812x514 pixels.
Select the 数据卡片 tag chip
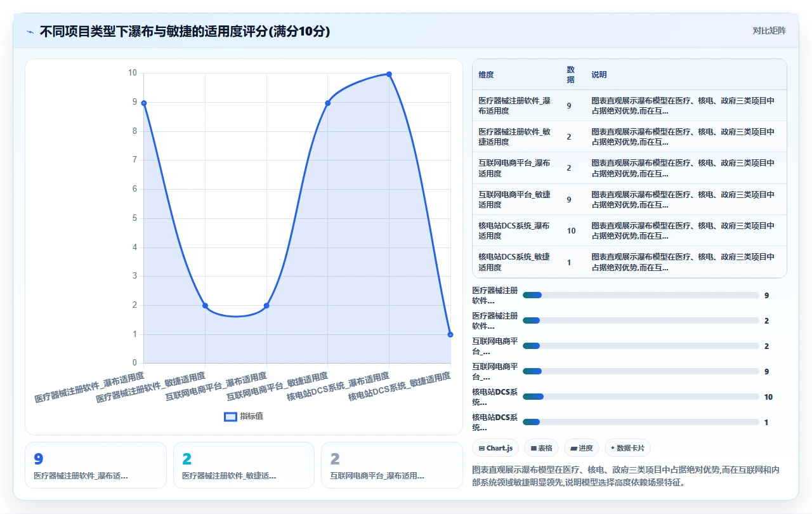point(627,448)
